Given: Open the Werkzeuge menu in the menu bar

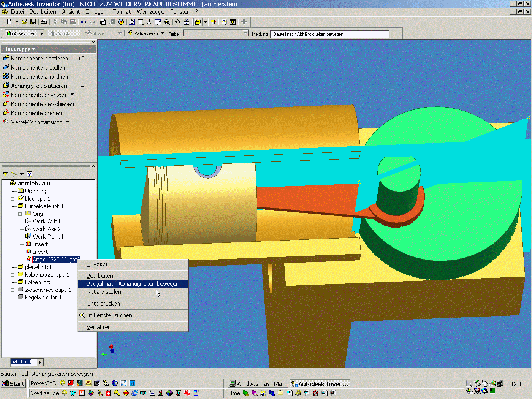Looking at the screenshot, I should (150, 12).
